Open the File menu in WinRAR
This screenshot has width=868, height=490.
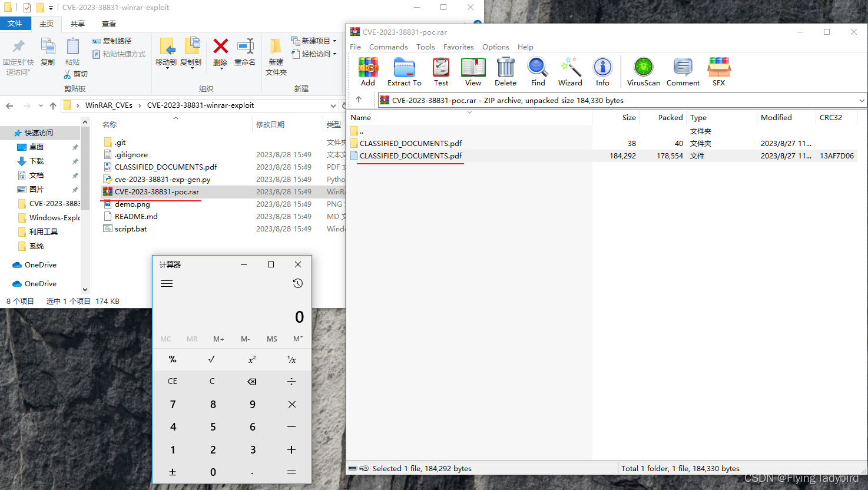355,47
